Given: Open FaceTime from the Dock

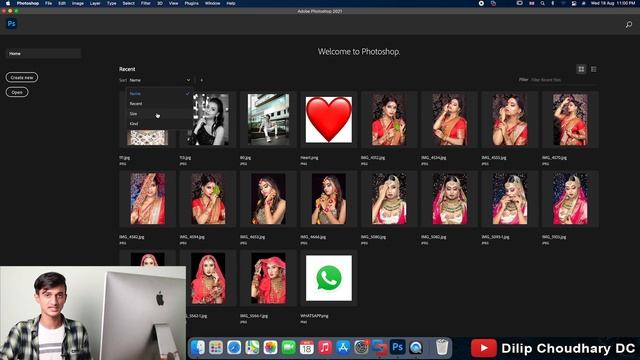Looking at the screenshot, I should (289, 348).
